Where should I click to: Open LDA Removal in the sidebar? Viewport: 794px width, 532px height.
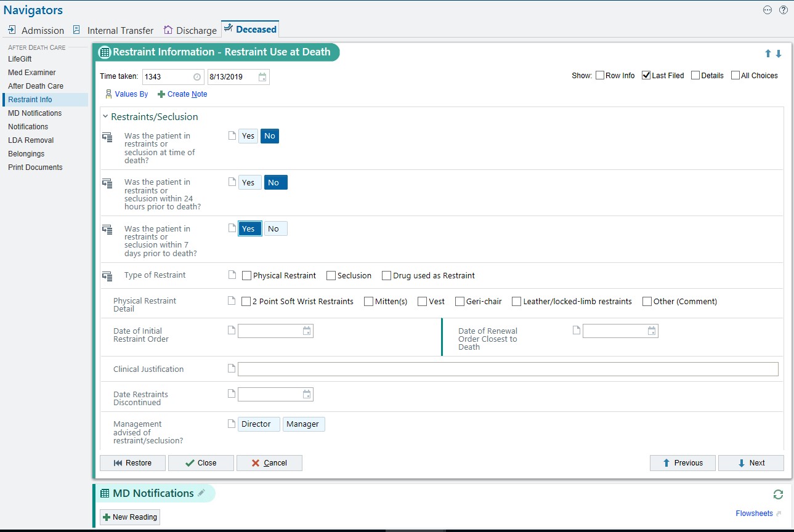(31, 140)
